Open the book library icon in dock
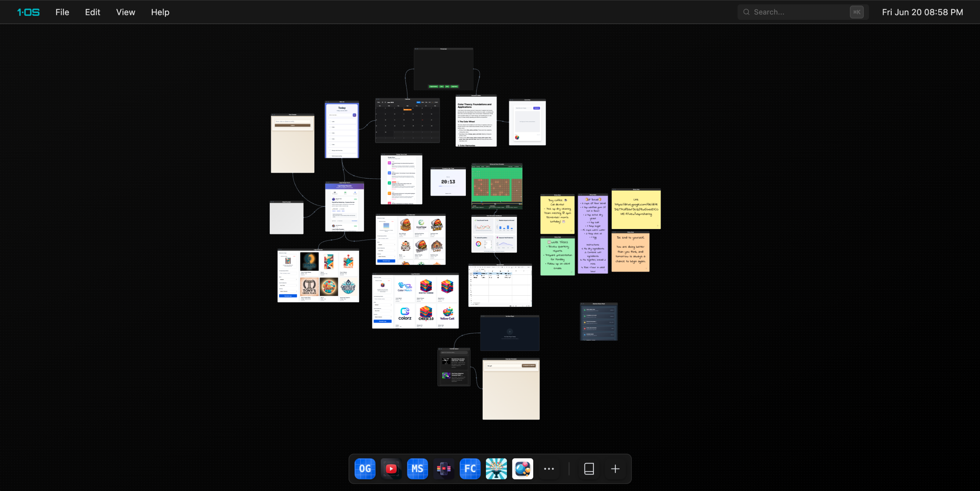The height and width of the screenshot is (491, 980). click(x=589, y=469)
